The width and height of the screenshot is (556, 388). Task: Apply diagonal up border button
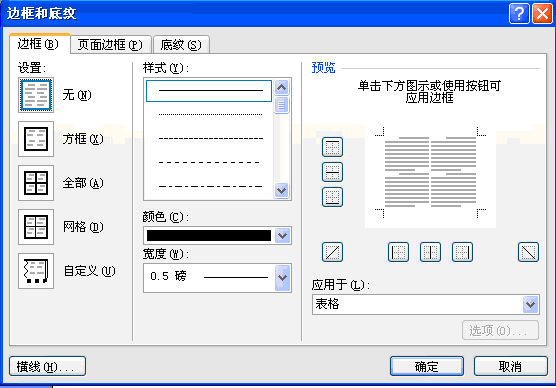(332, 252)
